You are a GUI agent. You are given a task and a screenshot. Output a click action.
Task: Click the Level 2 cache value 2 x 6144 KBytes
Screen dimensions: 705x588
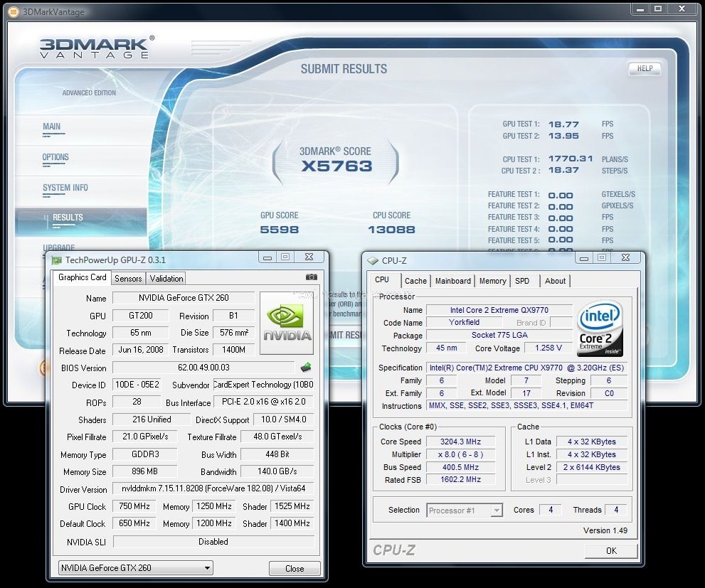591,467
